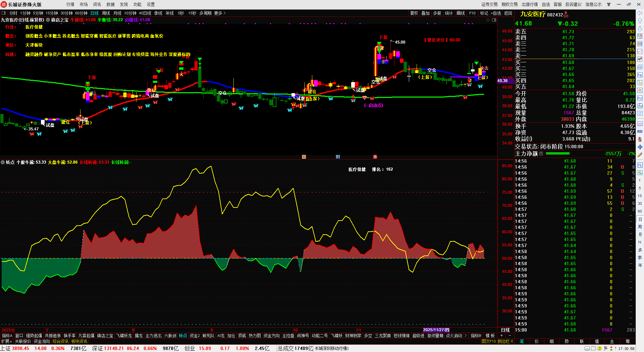
Task: Toggle 画线 drawing mode
Action: [x=461, y=13]
